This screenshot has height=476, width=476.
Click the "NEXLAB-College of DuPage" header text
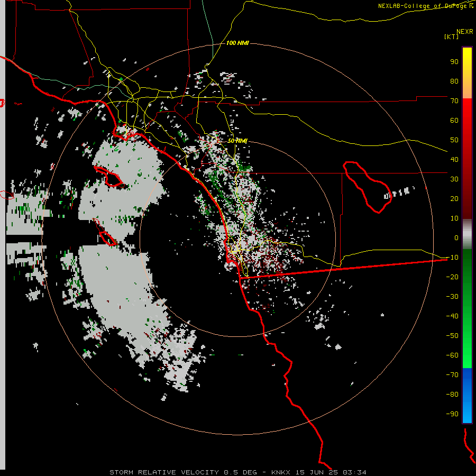422,6
